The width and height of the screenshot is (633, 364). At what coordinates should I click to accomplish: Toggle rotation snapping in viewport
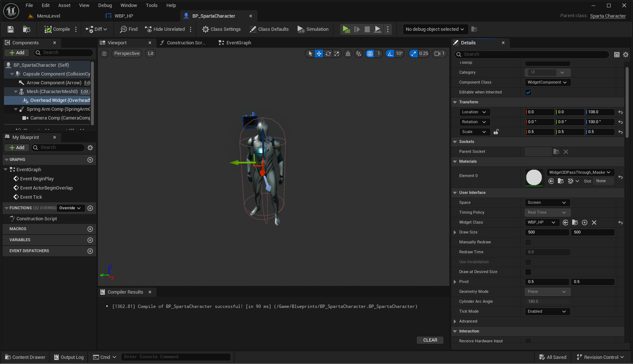pyautogui.click(x=390, y=54)
